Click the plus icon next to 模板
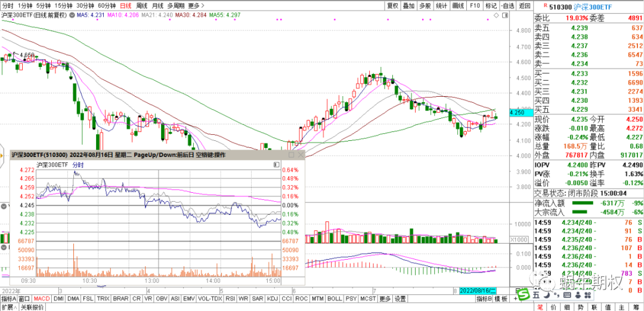 pyautogui.click(x=515, y=298)
